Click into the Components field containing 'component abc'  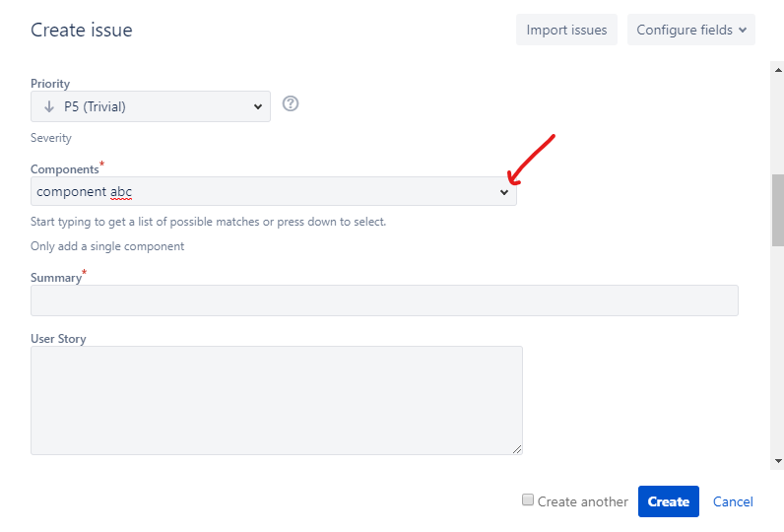click(x=274, y=191)
